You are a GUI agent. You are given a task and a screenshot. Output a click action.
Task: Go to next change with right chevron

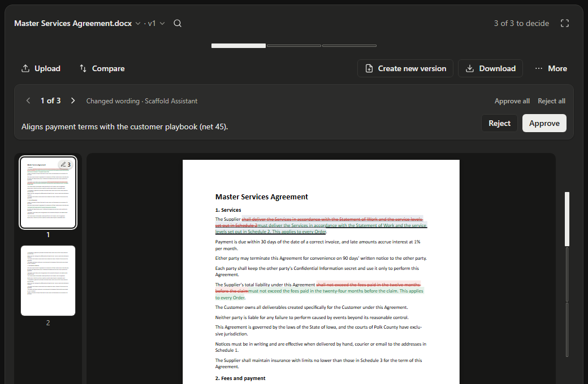pyautogui.click(x=73, y=101)
